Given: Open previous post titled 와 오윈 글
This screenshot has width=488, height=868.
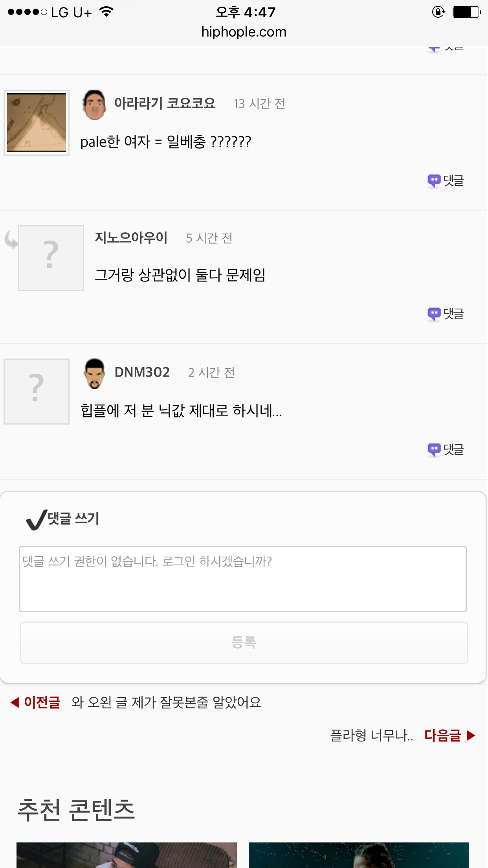Looking at the screenshot, I should [166, 702].
